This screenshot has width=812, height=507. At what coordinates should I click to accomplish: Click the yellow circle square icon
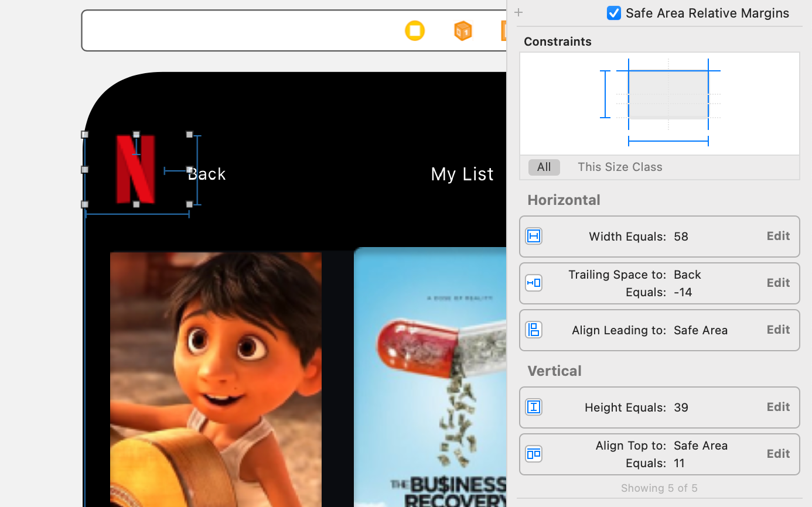[x=415, y=30]
